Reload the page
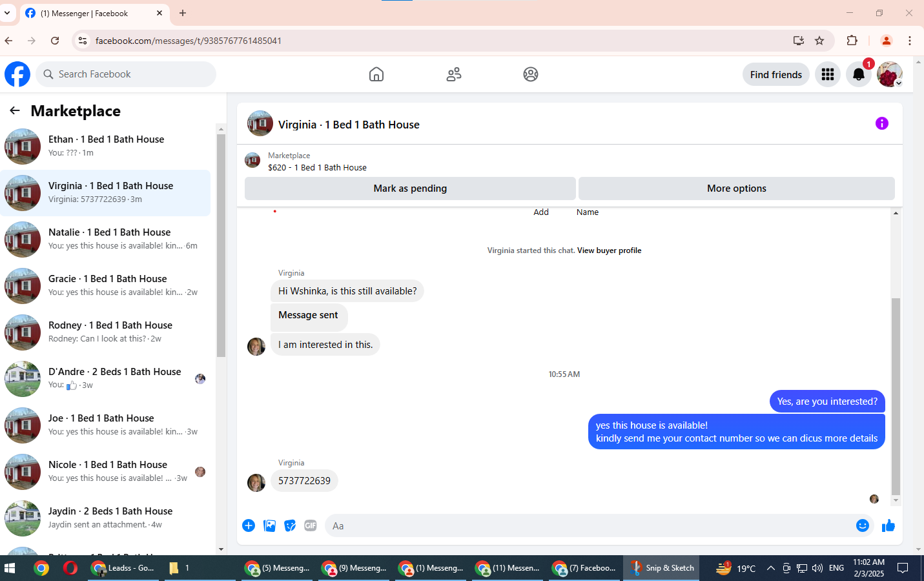 (x=55, y=41)
